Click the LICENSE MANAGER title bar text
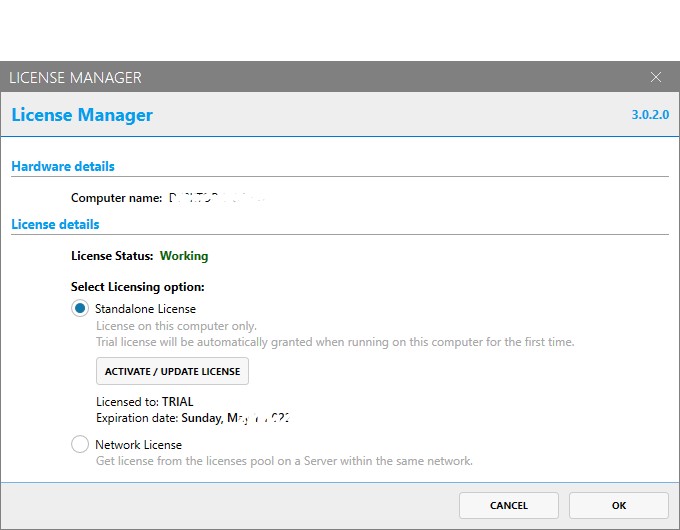 click(76, 77)
